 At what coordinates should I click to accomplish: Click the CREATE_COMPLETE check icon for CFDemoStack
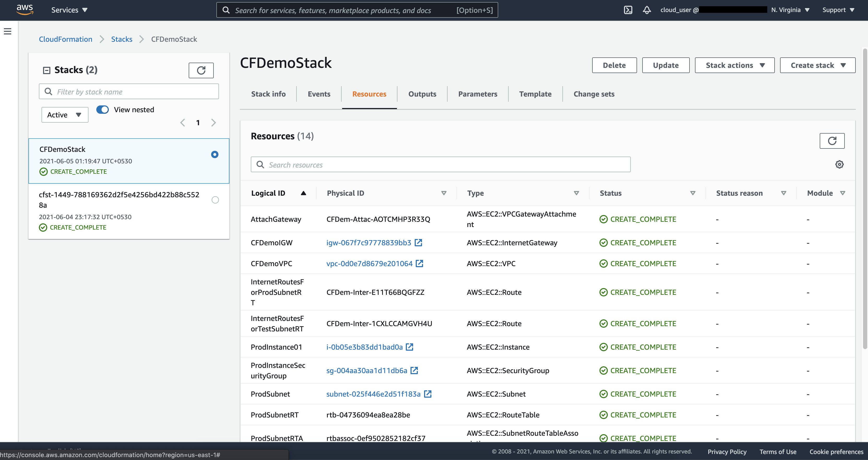point(44,172)
